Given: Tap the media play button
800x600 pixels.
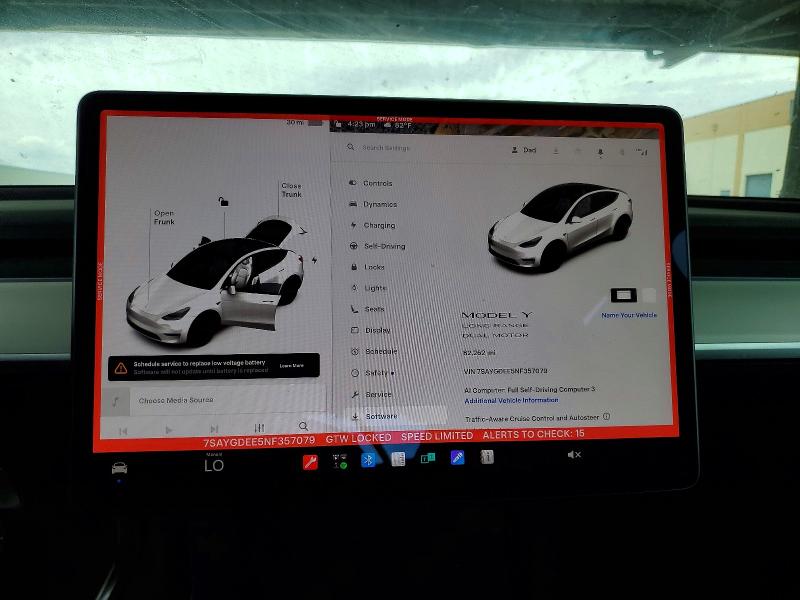Looking at the screenshot, I should (x=168, y=430).
